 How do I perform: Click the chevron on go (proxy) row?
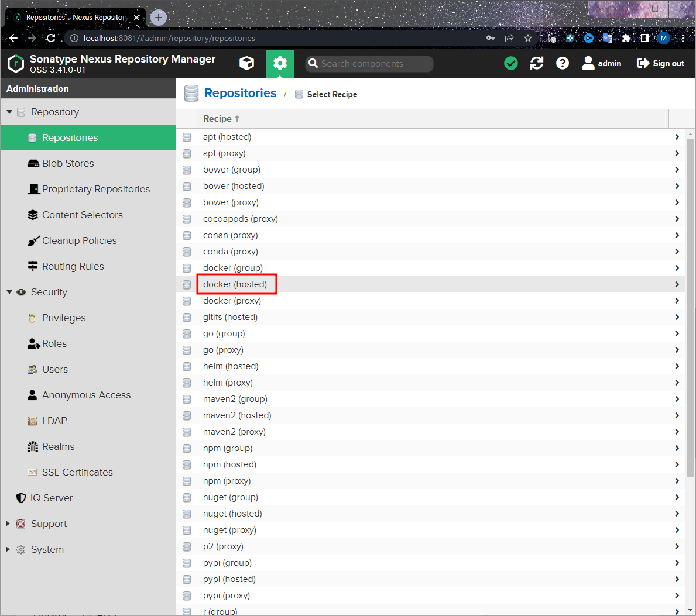(x=677, y=350)
